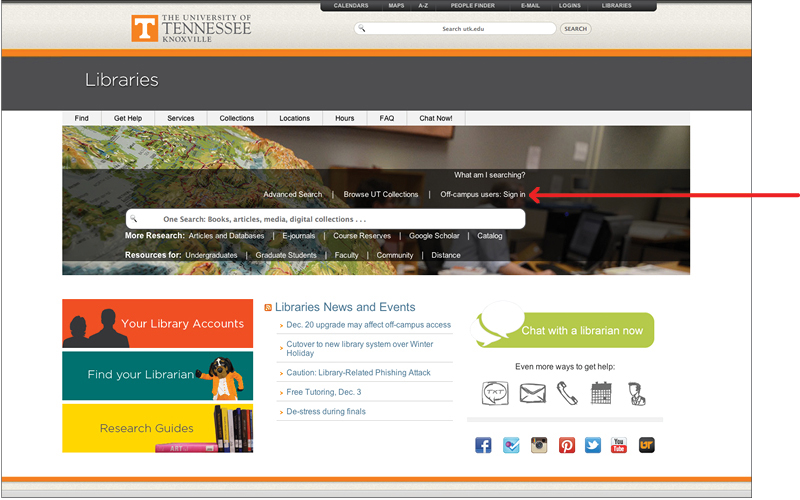The width and height of the screenshot is (800, 500).
Task: Open the Instagram camera icon
Action: (x=539, y=445)
